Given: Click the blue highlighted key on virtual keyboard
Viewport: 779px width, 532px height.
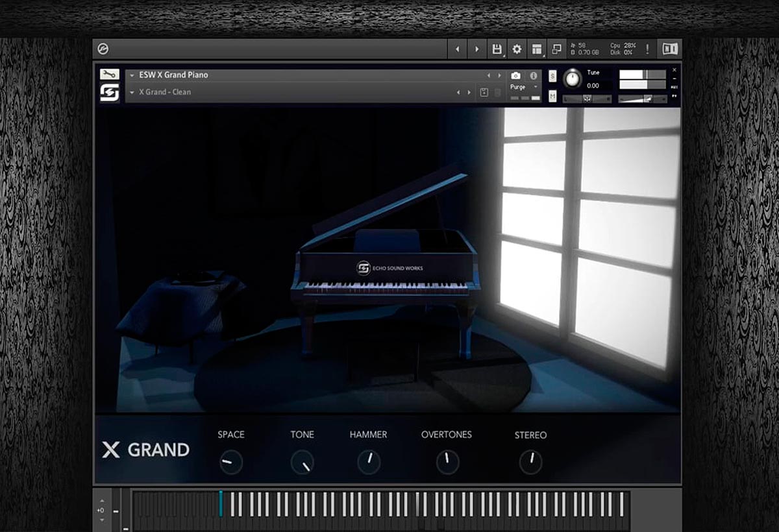Looking at the screenshot, I should 221,503.
